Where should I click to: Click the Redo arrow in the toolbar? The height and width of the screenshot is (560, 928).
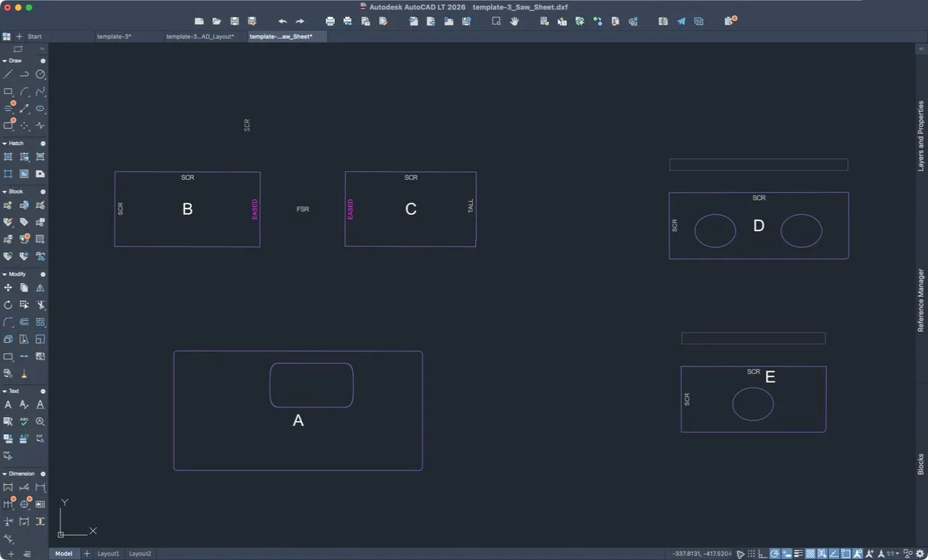coord(300,21)
